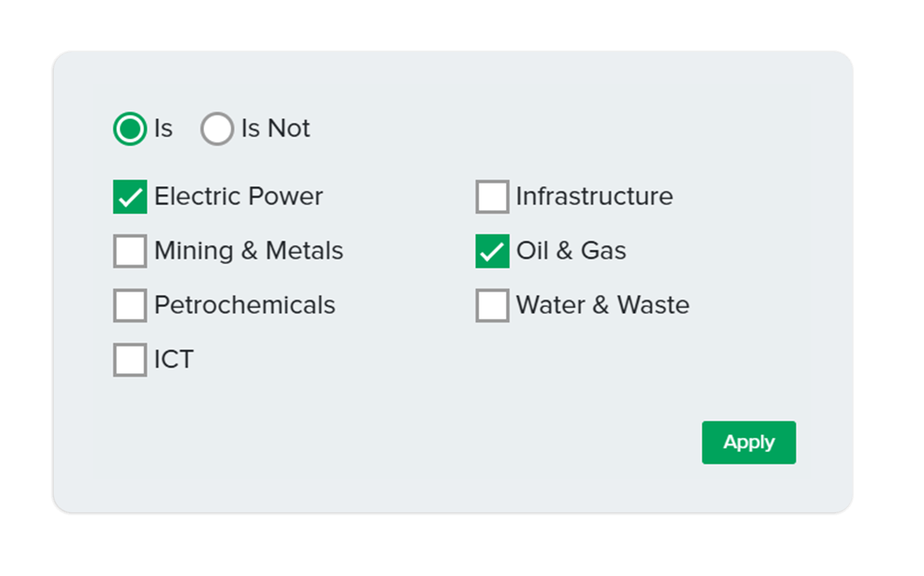Viewport: 924px width, 576px height.
Task: Click the "Is" label text
Action: 163,129
